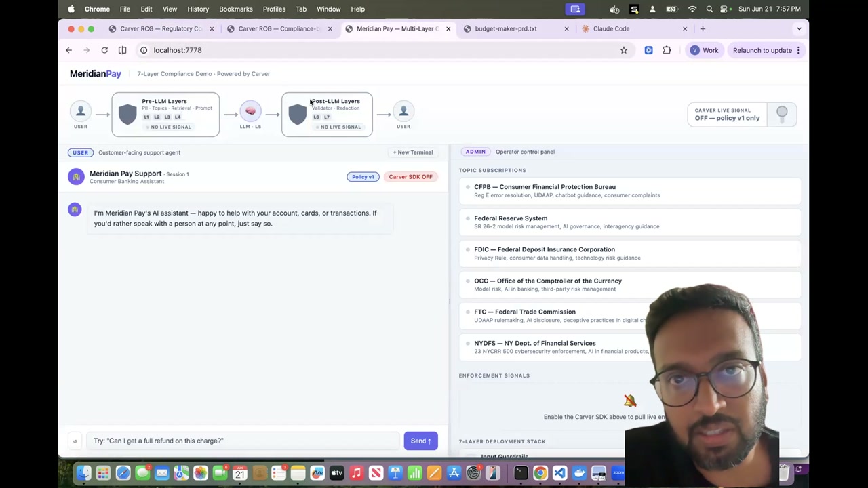Click the "7-LAYER DEPLOYMENT STACK" heading

tap(502, 441)
